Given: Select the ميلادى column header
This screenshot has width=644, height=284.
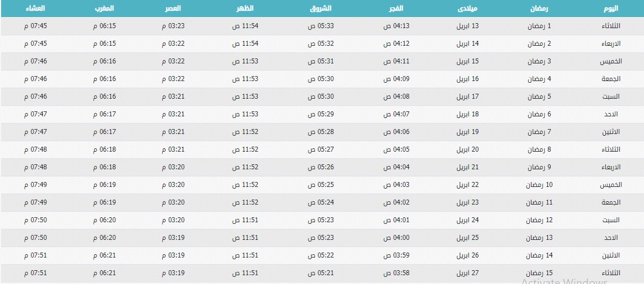Looking at the screenshot, I should tap(468, 8).
